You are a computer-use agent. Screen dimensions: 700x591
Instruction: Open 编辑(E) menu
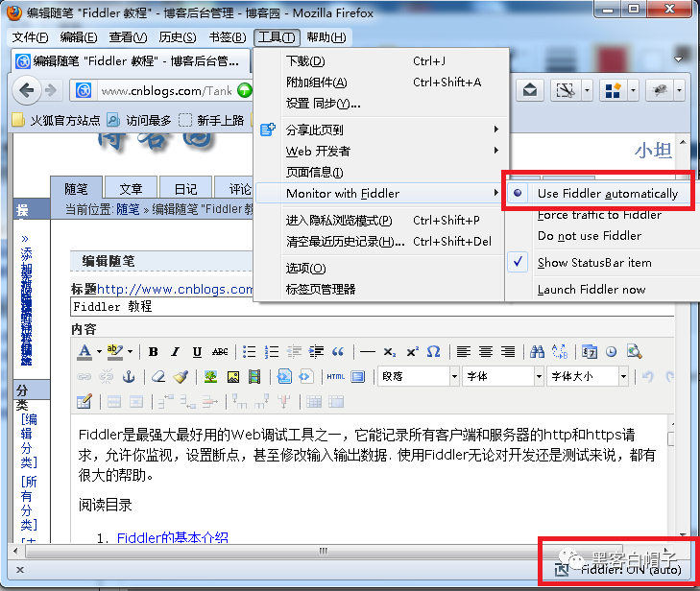pyautogui.click(x=79, y=37)
